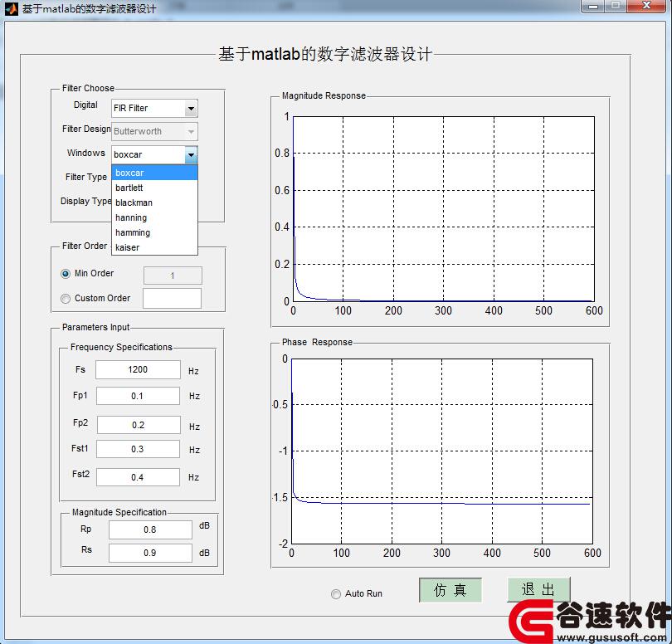Select the Custom Order radio button

66,299
